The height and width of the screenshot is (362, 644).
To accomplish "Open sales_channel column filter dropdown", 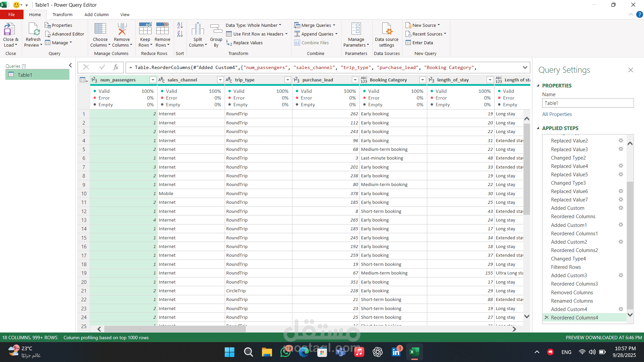I will coord(220,80).
